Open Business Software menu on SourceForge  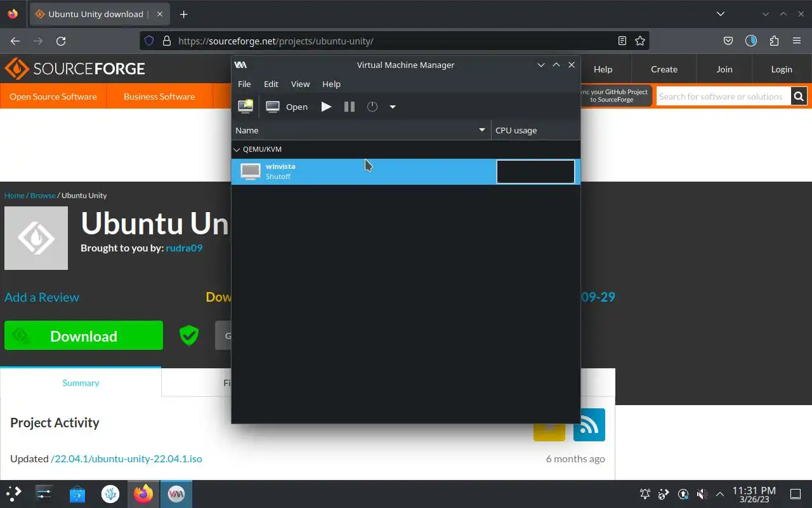[x=159, y=97]
